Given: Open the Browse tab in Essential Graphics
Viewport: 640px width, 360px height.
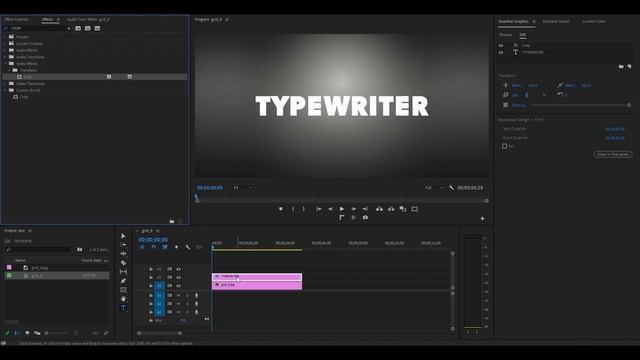Looking at the screenshot, I should (505, 35).
